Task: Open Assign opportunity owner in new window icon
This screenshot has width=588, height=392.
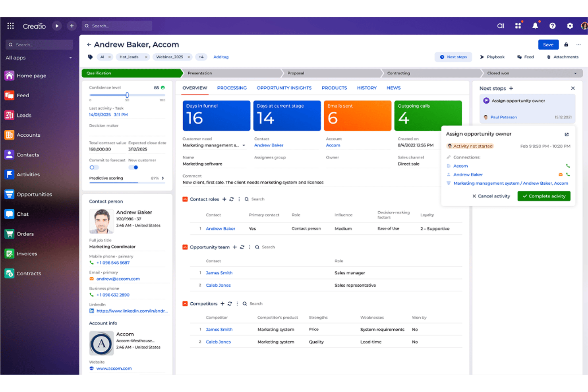Action: (x=567, y=134)
